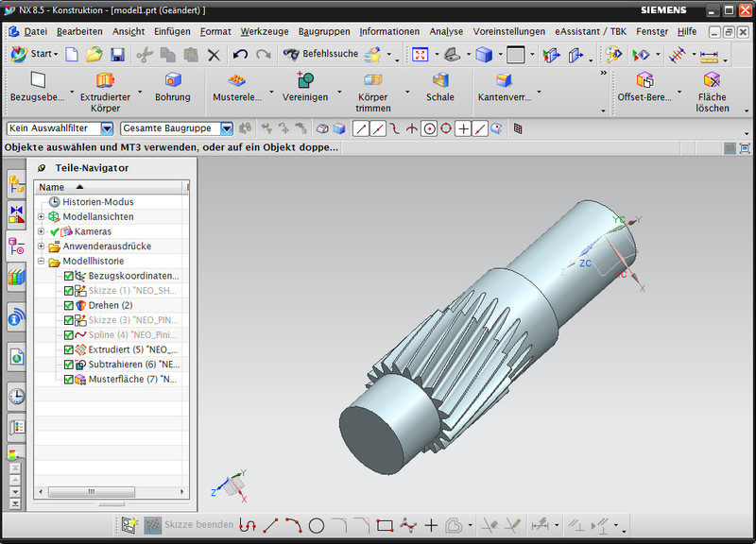This screenshot has height=544, width=756.
Task: Click the Extrudierter Körper tool icon
Action: [x=105, y=80]
